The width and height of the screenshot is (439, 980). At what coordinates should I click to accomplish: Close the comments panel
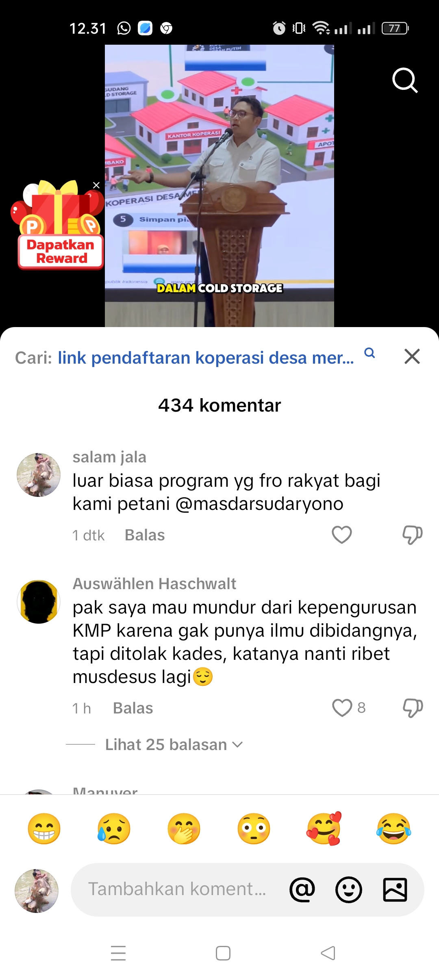412,356
